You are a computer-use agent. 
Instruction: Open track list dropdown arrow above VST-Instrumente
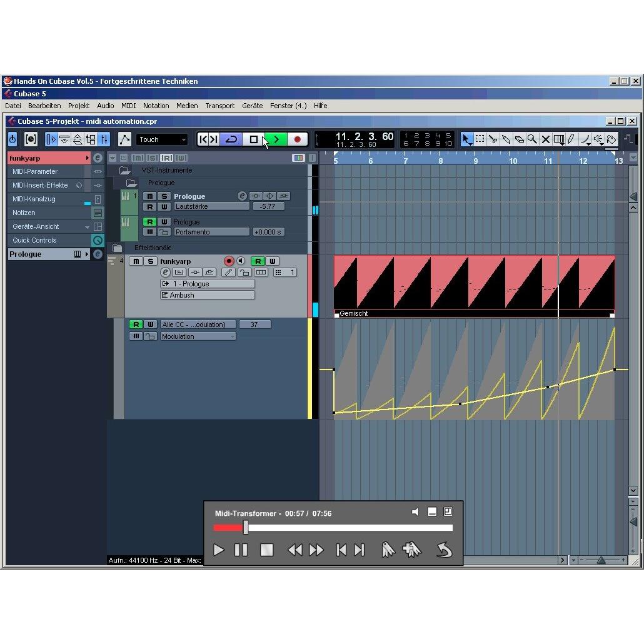click(113, 158)
